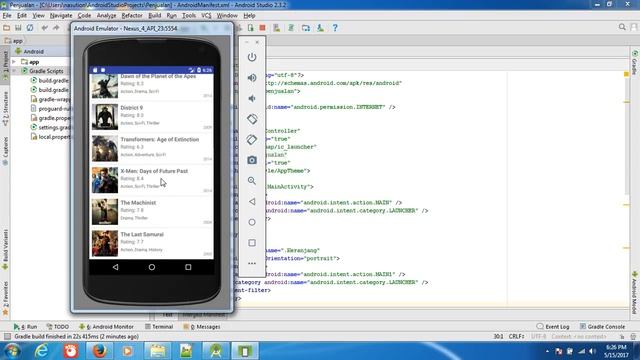
Task: Open the Terminal tool window
Action: click(x=159, y=327)
